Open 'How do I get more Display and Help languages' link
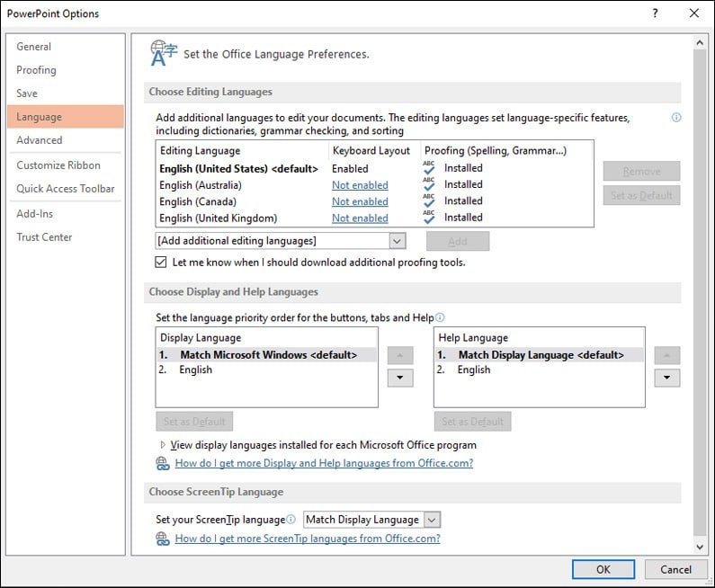Screen dimensions: 715x588 324,463
